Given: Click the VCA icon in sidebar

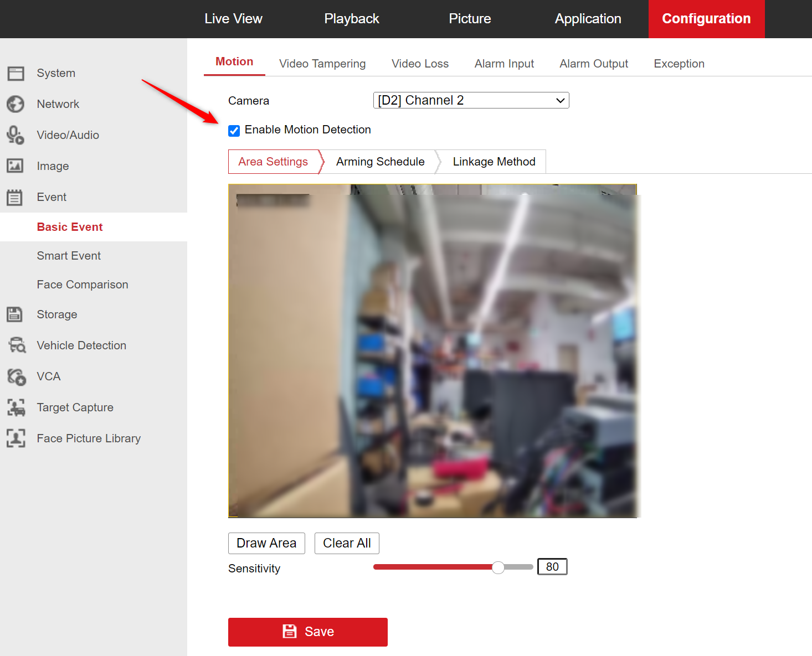Looking at the screenshot, I should (17, 376).
